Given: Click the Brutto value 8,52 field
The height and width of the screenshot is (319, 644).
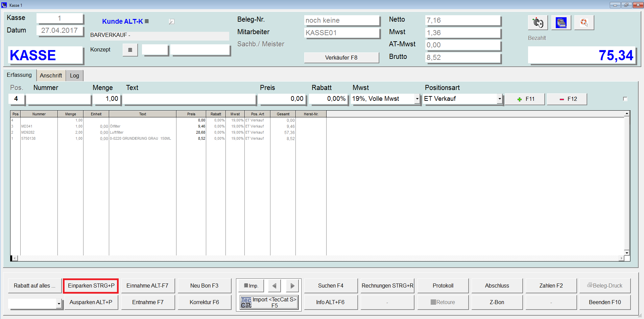Looking at the screenshot, I should pyautogui.click(x=462, y=58).
